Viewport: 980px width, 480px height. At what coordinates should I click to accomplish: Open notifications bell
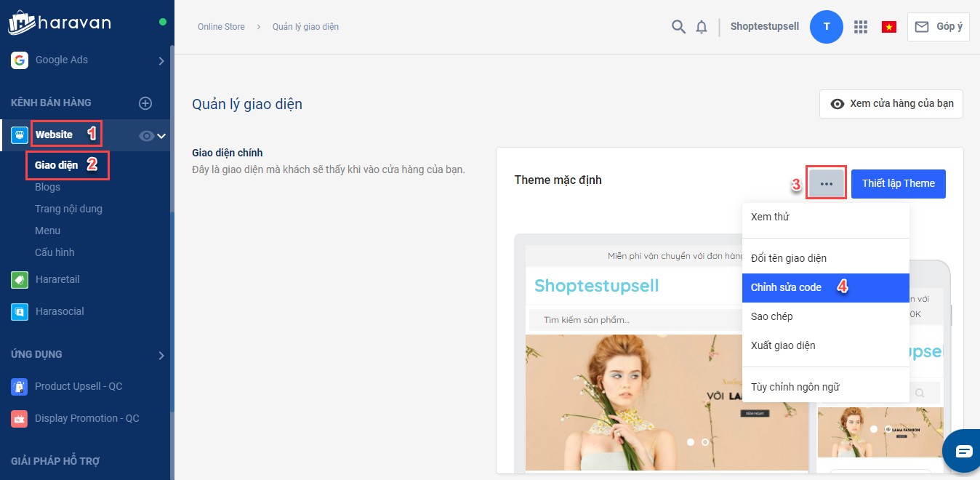(702, 27)
